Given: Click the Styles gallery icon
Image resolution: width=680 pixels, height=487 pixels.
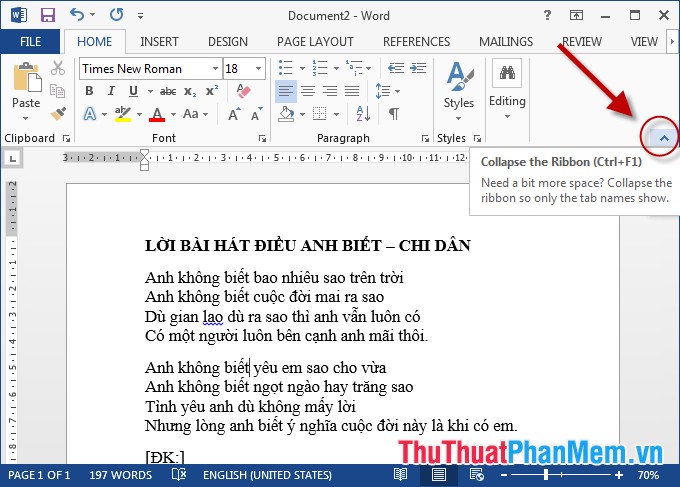Looking at the screenshot, I should tap(459, 77).
